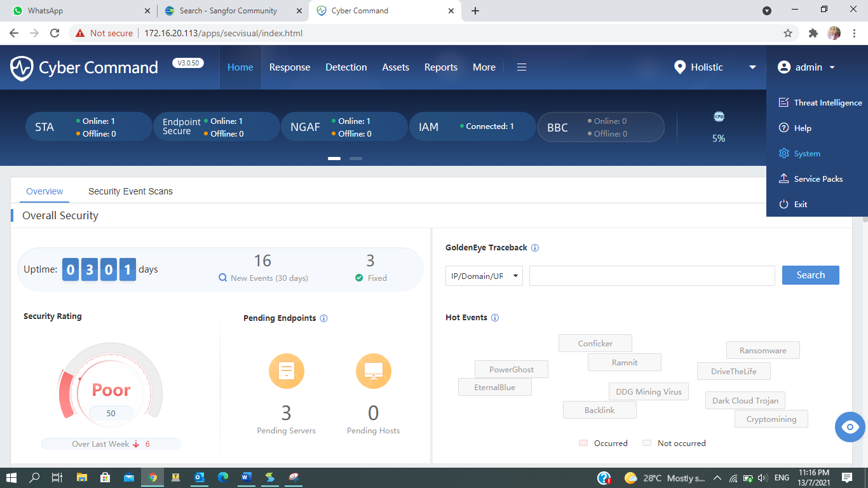Switch to Security Event Scans tab

click(130, 191)
